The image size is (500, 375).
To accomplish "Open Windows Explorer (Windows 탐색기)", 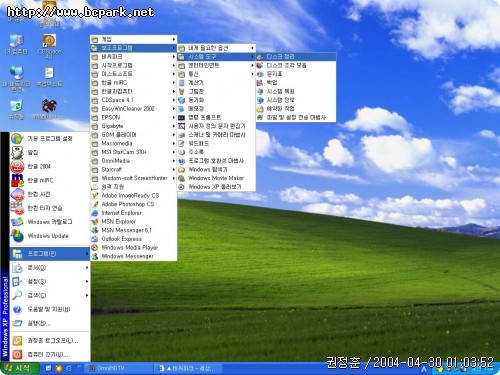I will (216, 169).
